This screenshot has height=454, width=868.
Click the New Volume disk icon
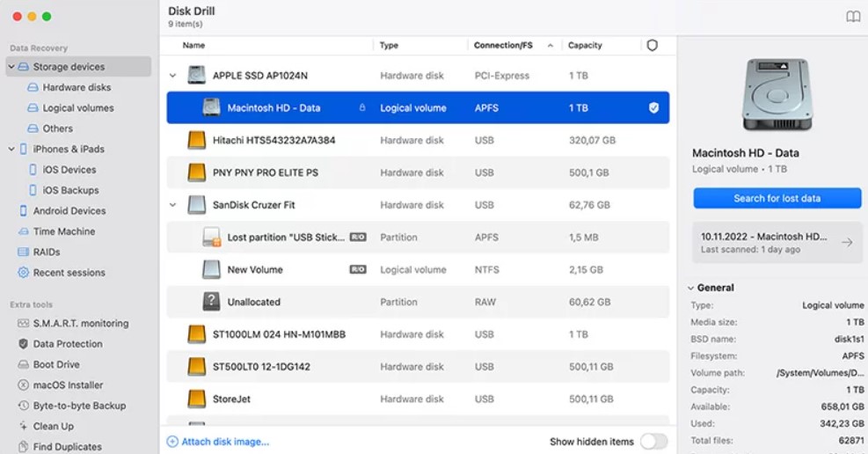pos(211,269)
